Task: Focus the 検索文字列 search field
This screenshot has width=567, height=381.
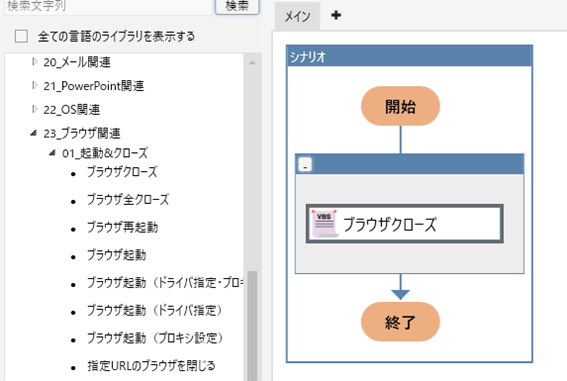Action: click(x=108, y=7)
